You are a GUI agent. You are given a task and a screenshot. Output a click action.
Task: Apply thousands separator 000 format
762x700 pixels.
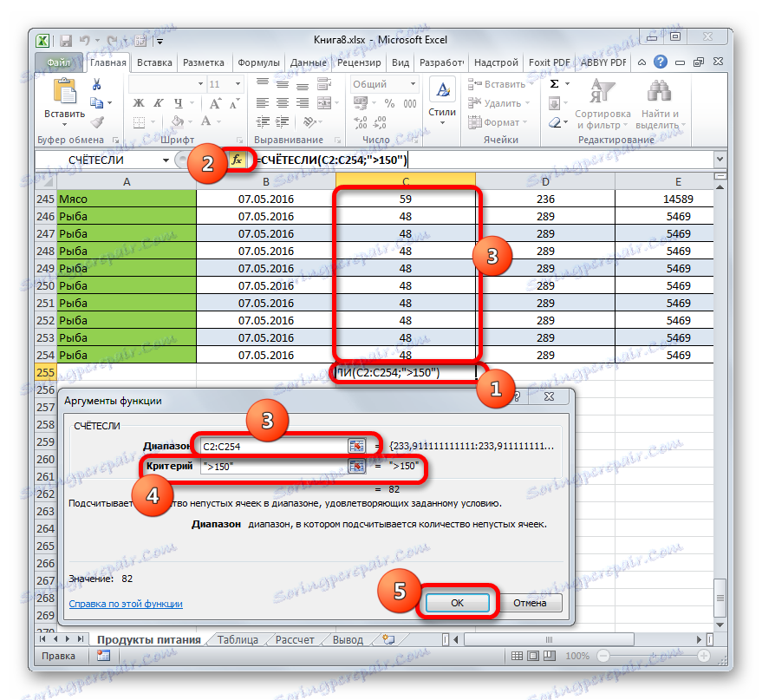(x=410, y=103)
